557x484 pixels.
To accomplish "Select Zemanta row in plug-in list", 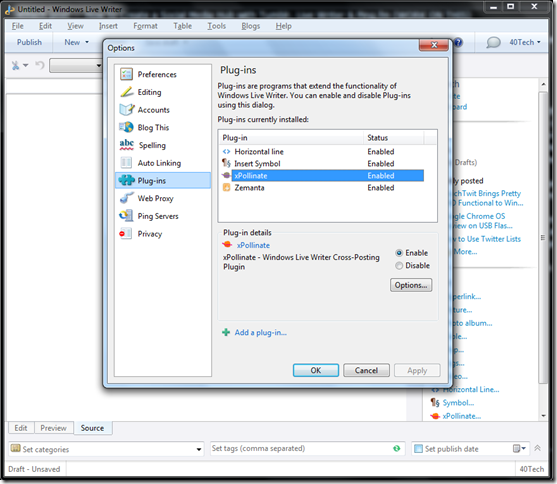I will click(x=323, y=187).
